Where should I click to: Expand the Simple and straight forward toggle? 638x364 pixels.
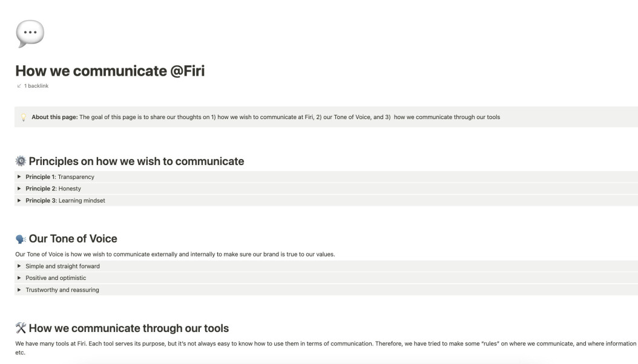point(19,266)
